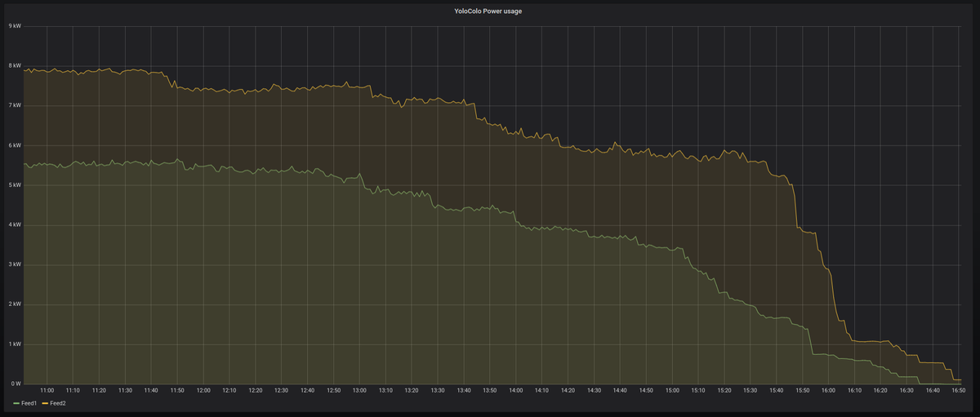Viewport: 980px width, 417px height.
Task: Click the 16:50 time axis label
Action: (959, 391)
